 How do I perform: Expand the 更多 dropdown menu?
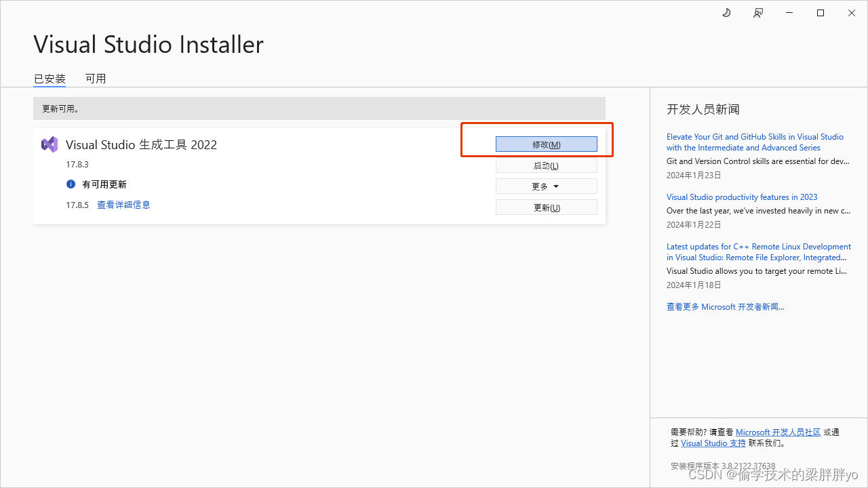[x=546, y=186]
